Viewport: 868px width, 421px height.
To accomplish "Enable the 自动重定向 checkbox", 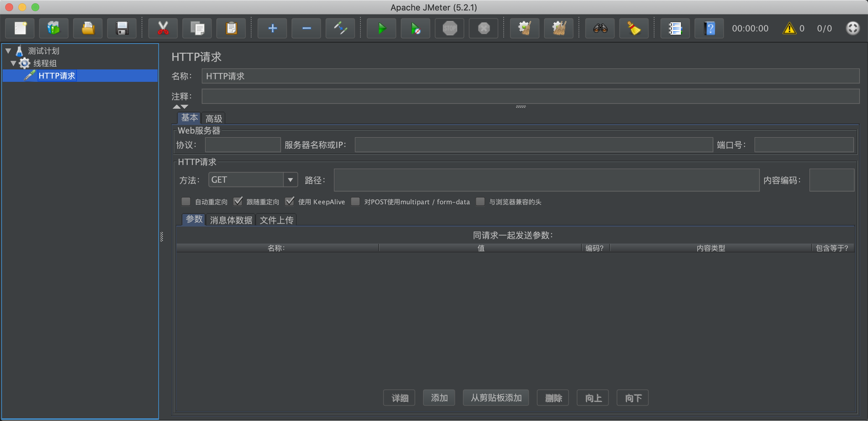I will pyautogui.click(x=186, y=202).
